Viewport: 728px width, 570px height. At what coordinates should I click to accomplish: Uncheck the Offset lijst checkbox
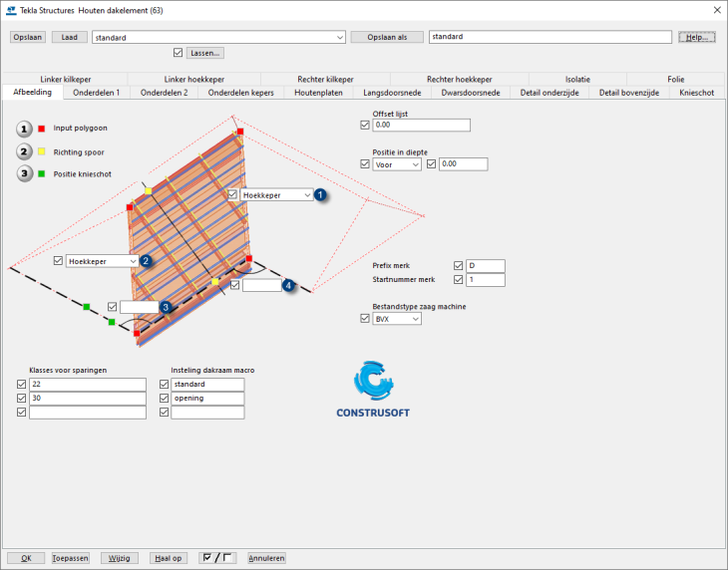365,126
